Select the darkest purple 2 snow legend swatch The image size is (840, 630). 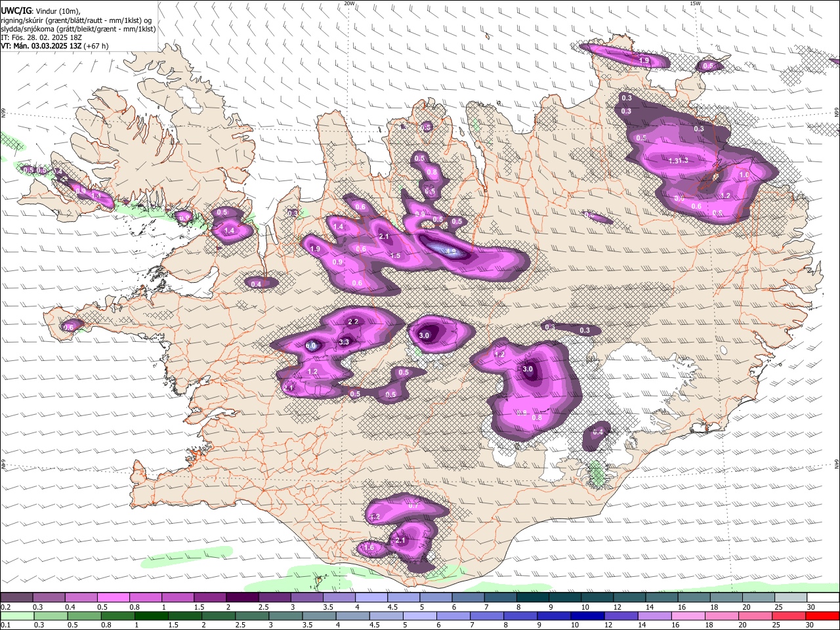(241, 598)
